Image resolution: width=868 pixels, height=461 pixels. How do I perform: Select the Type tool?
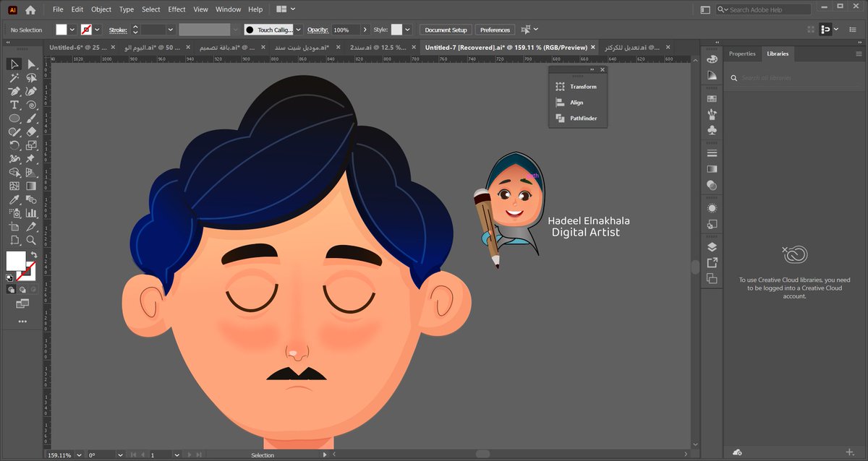(14, 105)
